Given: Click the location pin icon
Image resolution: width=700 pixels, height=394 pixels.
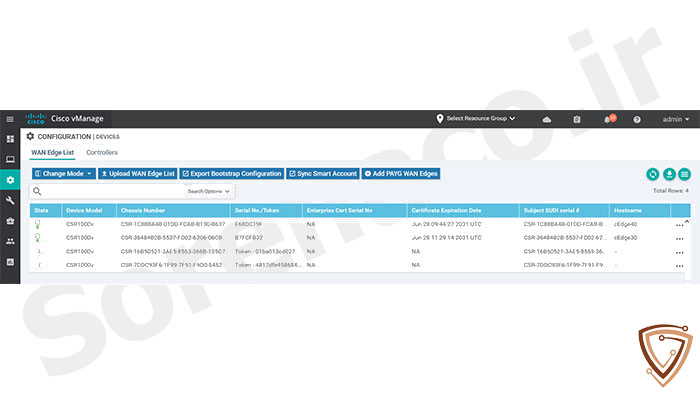Looking at the screenshot, I should pos(440,119).
